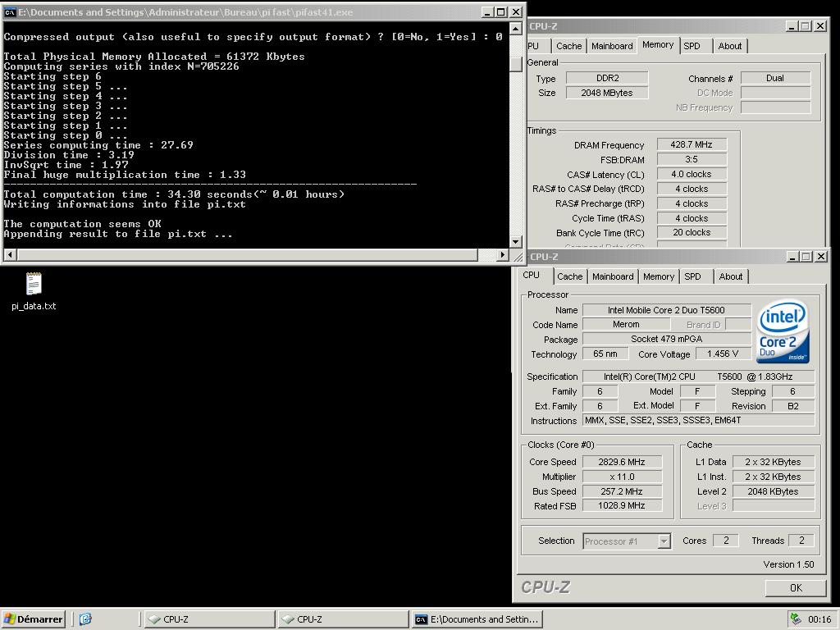Click the Package value Socket 479 mPGA
Image resolution: width=840 pixels, height=630 pixels.
pos(666,339)
